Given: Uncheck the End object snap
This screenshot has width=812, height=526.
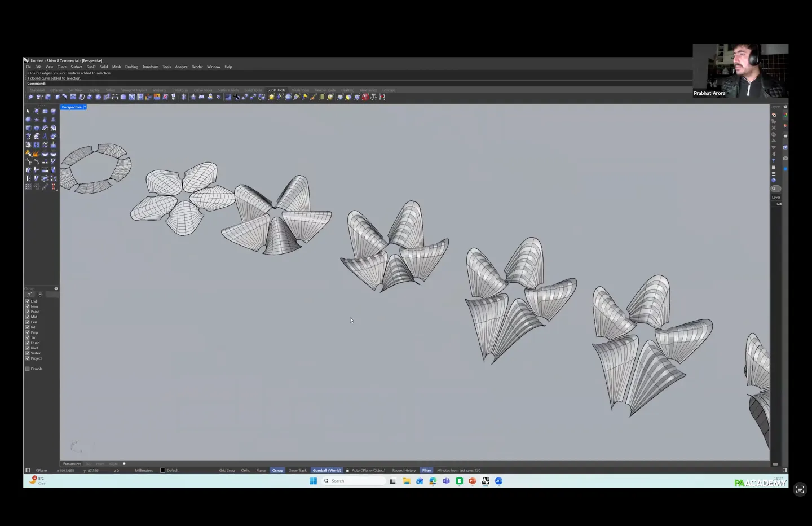Looking at the screenshot, I should point(27,301).
